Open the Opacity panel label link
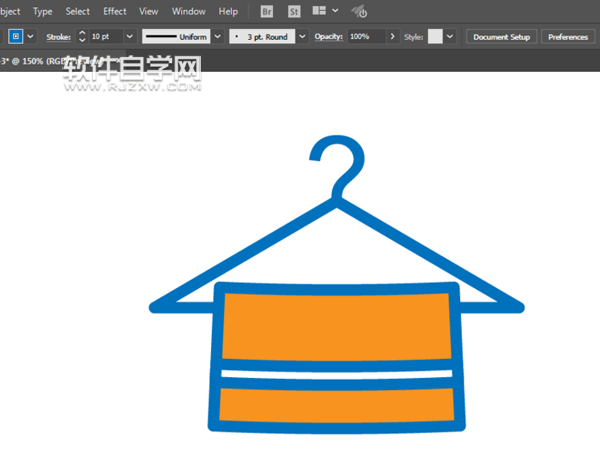The image size is (600, 459). click(x=329, y=37)
